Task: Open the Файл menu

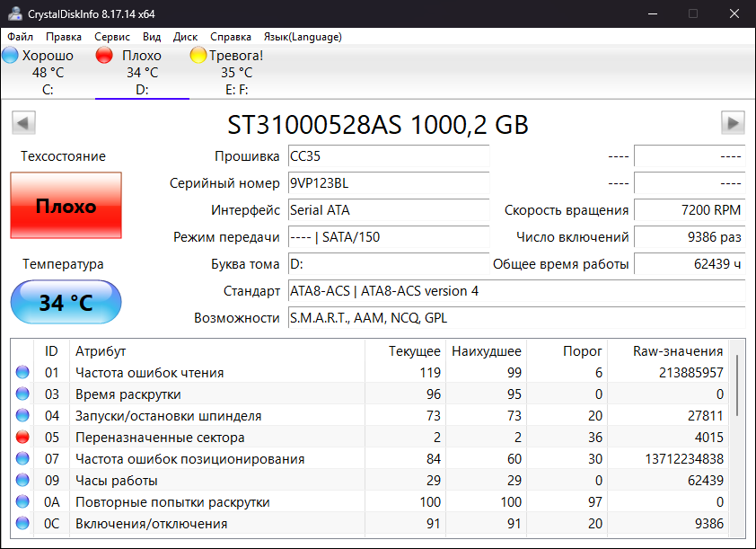Action: tap(21, 37)
